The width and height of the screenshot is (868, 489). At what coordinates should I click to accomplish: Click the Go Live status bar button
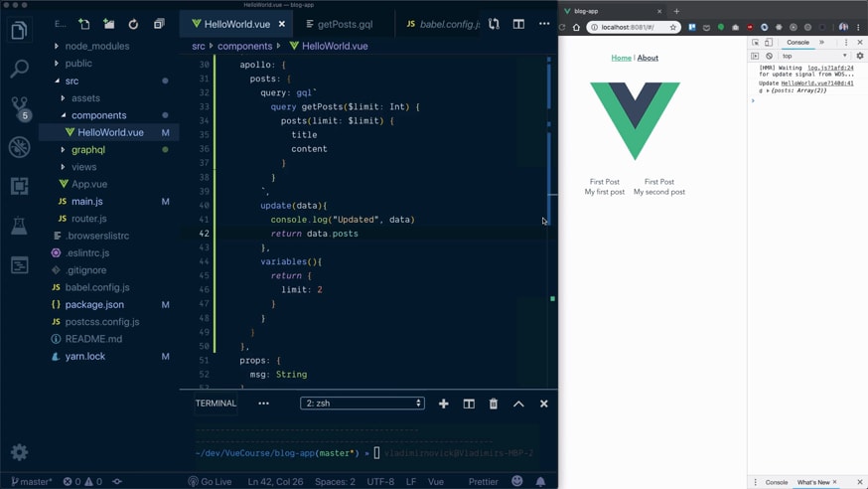tap(210, 481)
